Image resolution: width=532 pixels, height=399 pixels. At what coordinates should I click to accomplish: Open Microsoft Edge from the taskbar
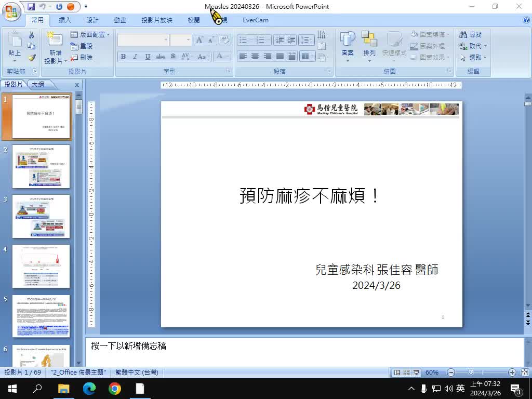tap(89, 389)
